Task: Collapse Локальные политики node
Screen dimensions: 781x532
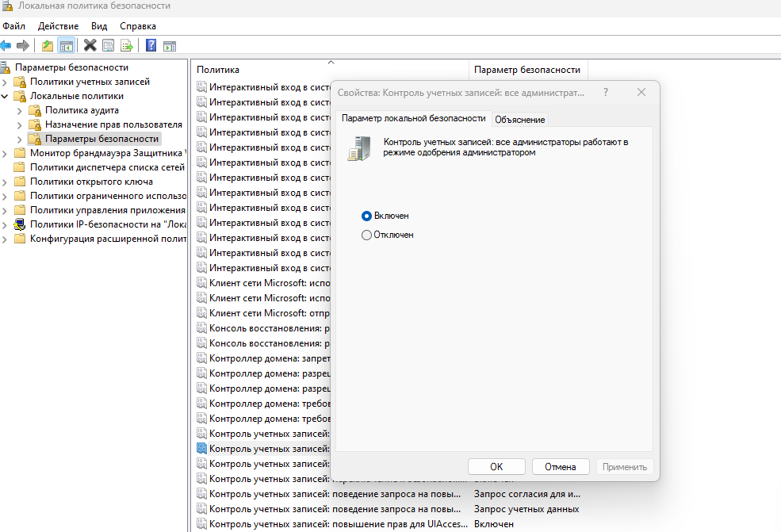Action: click(5, 96)
